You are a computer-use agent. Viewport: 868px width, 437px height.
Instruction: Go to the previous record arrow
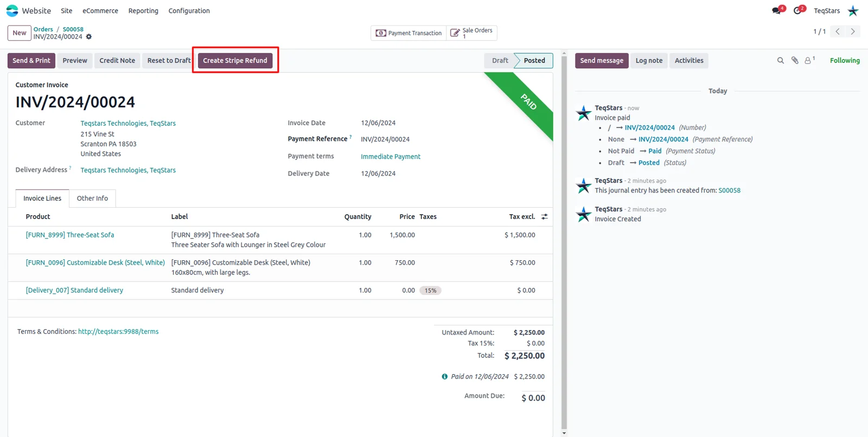tap(838, 31)
